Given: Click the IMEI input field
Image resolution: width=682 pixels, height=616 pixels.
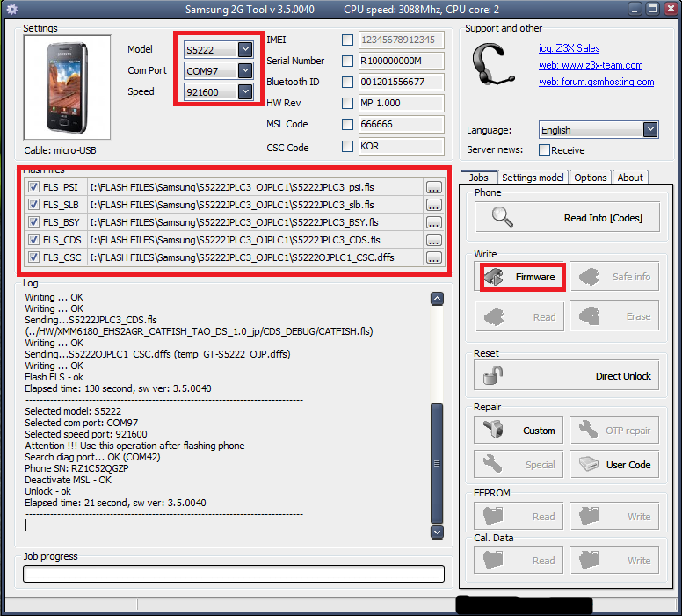Looking at the screenshot, I should (401, 40).
